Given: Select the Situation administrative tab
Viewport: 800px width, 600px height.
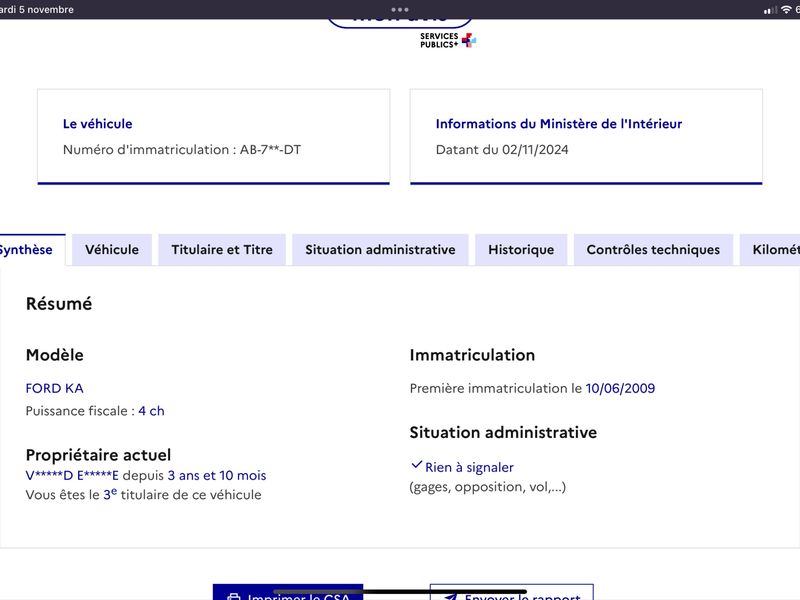Looking at the screenshot, I should click(x=380, y=249).
